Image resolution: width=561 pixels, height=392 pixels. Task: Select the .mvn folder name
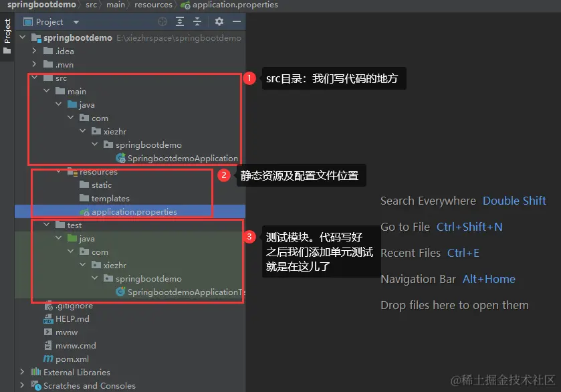64,65
